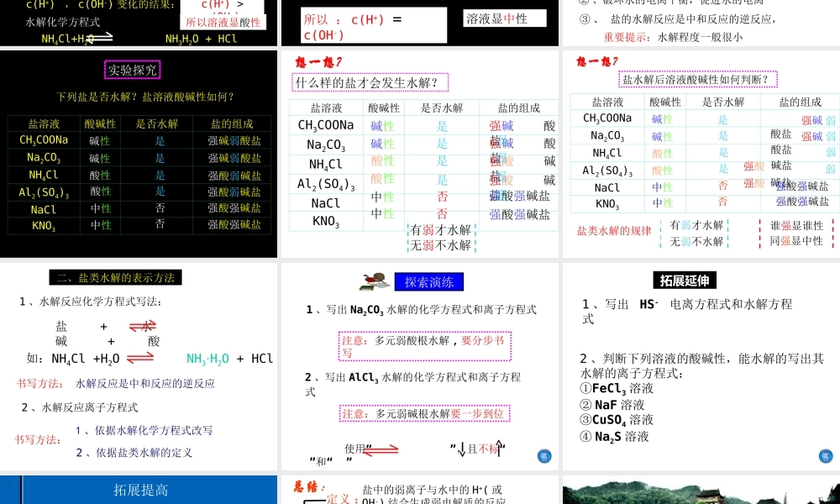Click the 同强显中性 text
Image resolution: width=840 pixels, height=504 pixels.
click(x=796, y=241)
